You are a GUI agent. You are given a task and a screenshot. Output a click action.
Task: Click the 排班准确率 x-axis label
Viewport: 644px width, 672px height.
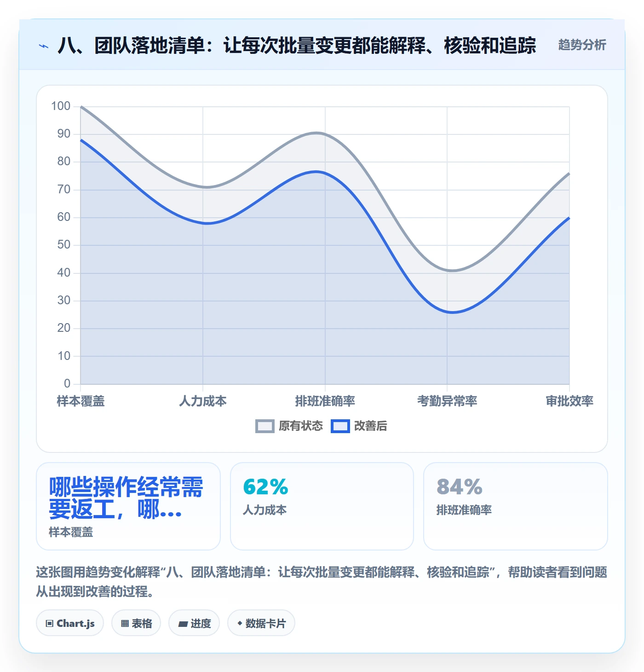325,401
